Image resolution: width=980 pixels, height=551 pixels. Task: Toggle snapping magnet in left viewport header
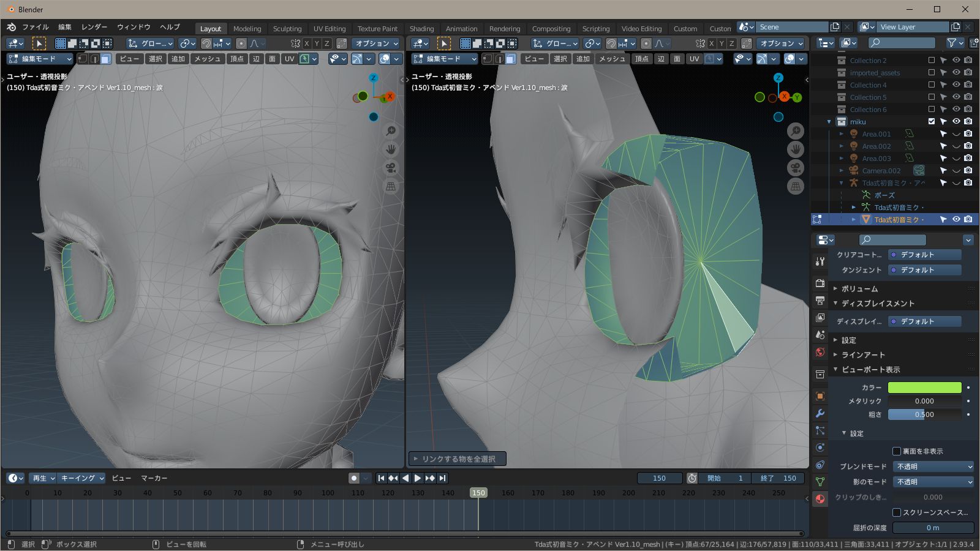pyautogui.click(x=206, y=43)
